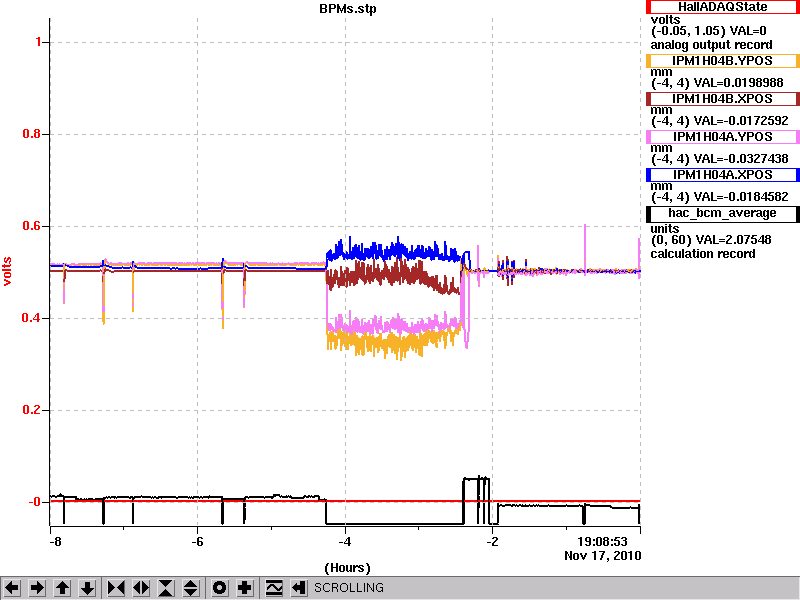Click the Nov 17, 2010 date
The height and width of the screenshot is (600, 800).
603,556
